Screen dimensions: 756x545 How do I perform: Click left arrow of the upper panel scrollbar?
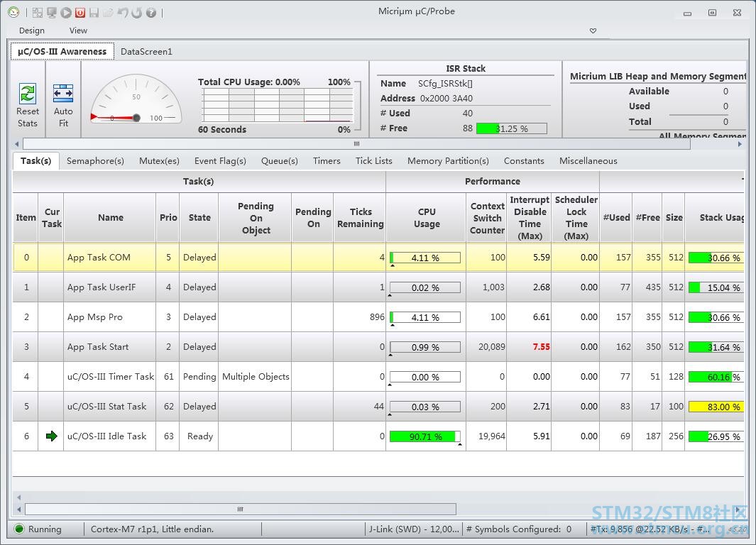[x=17, y=143]
